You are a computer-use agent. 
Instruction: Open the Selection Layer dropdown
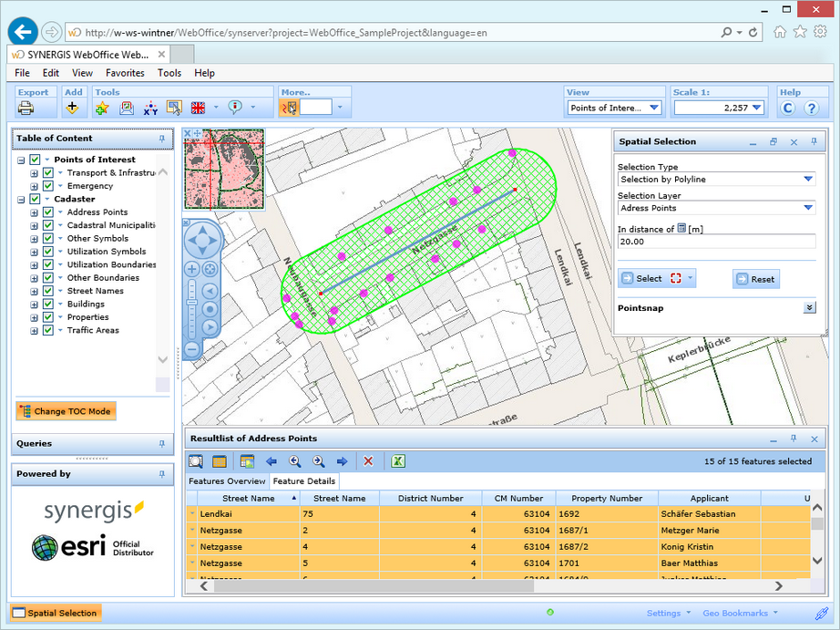tap(807, 208)
